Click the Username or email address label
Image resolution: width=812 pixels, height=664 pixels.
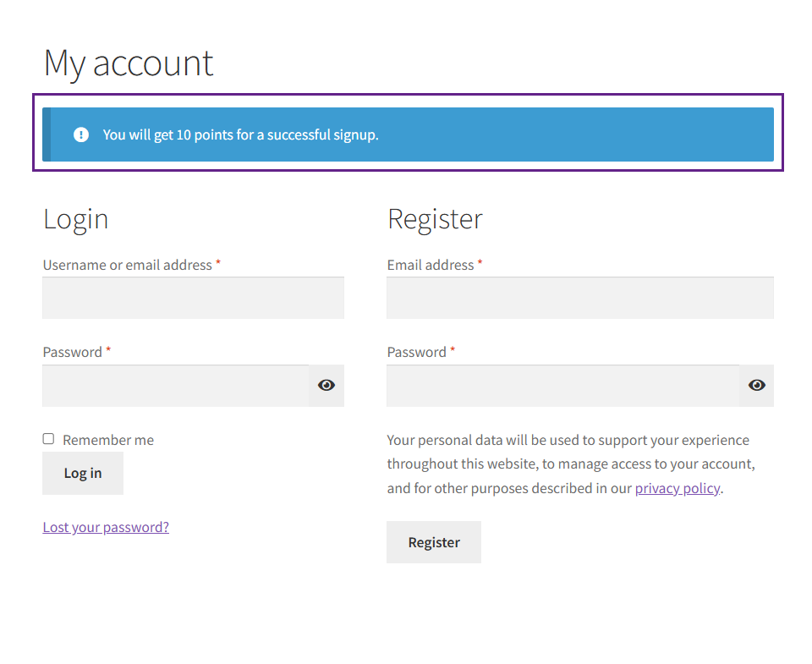(x=127, y=265)
